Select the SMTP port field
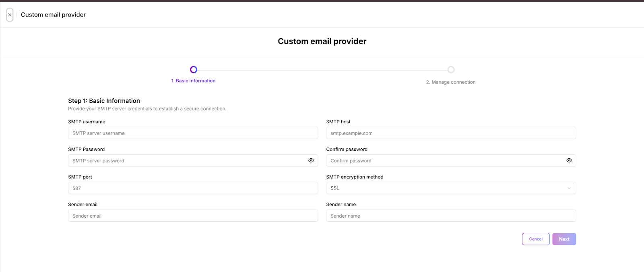This screenshot has width=644, height=272. [193, 188]
